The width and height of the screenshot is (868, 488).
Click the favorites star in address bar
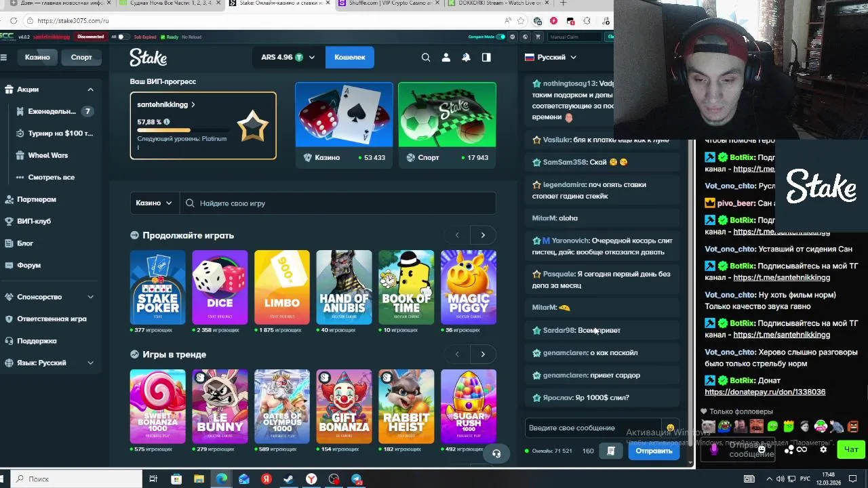521,21
